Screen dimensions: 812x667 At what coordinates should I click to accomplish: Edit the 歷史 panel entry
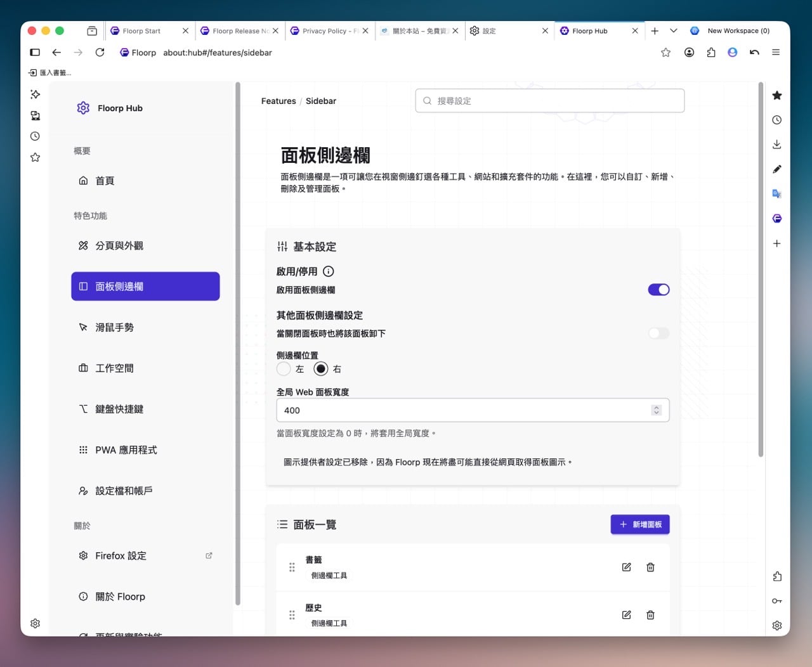(626, 615)
